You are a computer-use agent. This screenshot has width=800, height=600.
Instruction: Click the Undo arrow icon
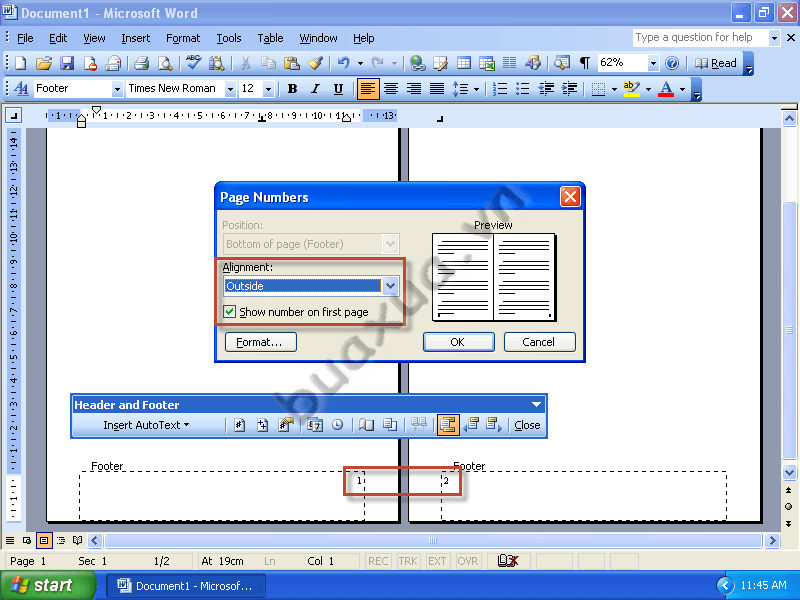(x=343, y=63)
